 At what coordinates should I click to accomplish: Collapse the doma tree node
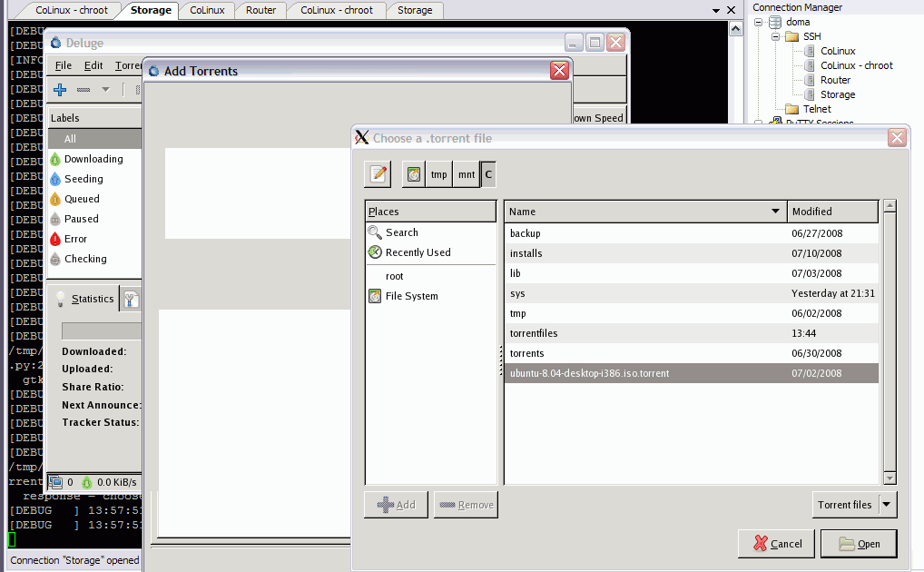click(759, 22)
